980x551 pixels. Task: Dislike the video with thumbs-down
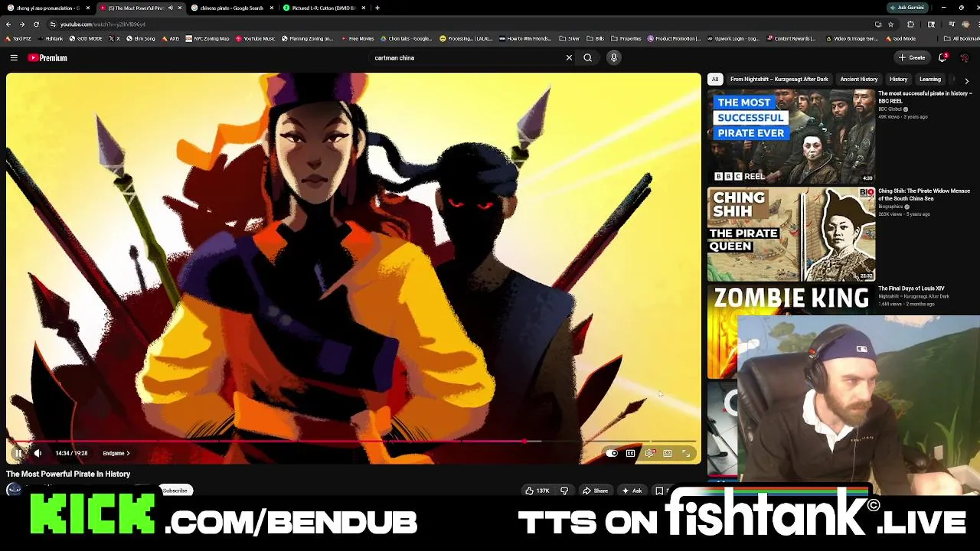pyautogui.click(x=564, y=491)
